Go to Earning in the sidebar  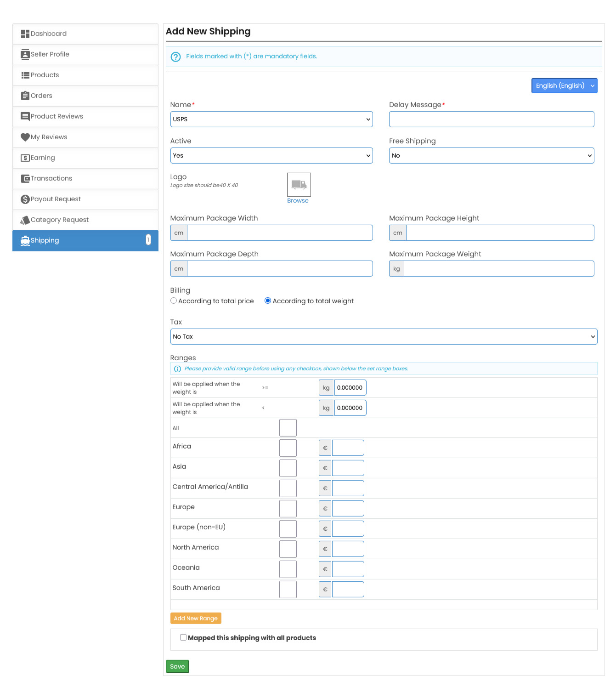(43, 158)
